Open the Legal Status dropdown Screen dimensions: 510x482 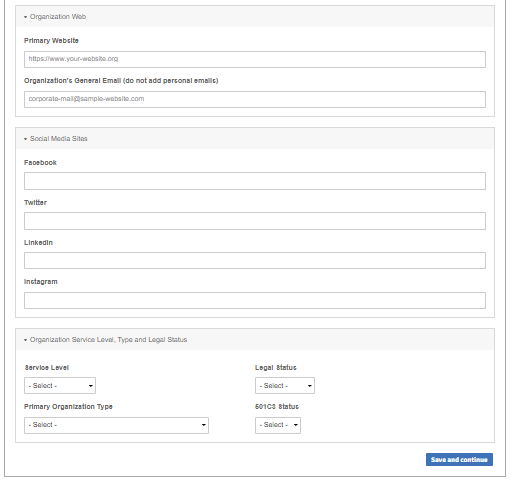[x=285, y=386]
